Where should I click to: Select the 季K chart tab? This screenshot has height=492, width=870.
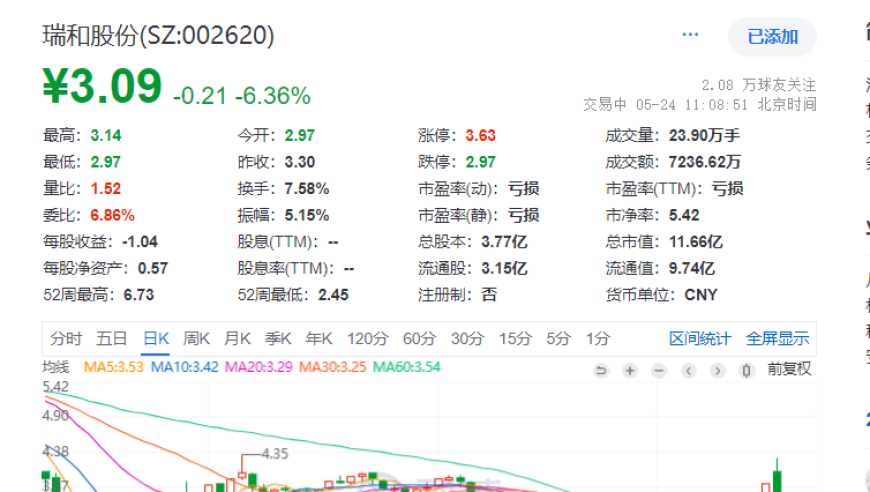pyautogui.click(x=278, y=338)
